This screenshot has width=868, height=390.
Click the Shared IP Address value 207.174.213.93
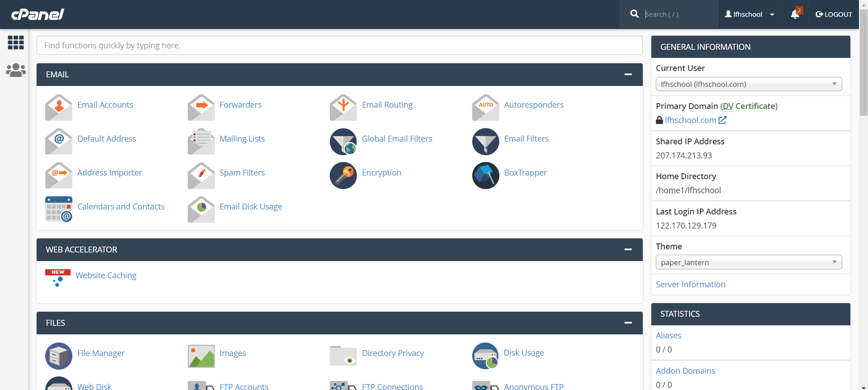point(684,155)
